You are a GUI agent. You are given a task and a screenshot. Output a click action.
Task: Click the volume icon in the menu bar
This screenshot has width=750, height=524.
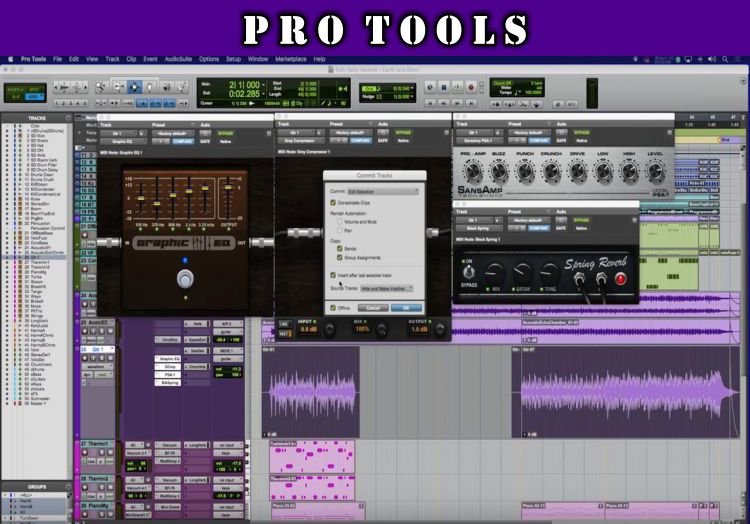coord(712,59)
